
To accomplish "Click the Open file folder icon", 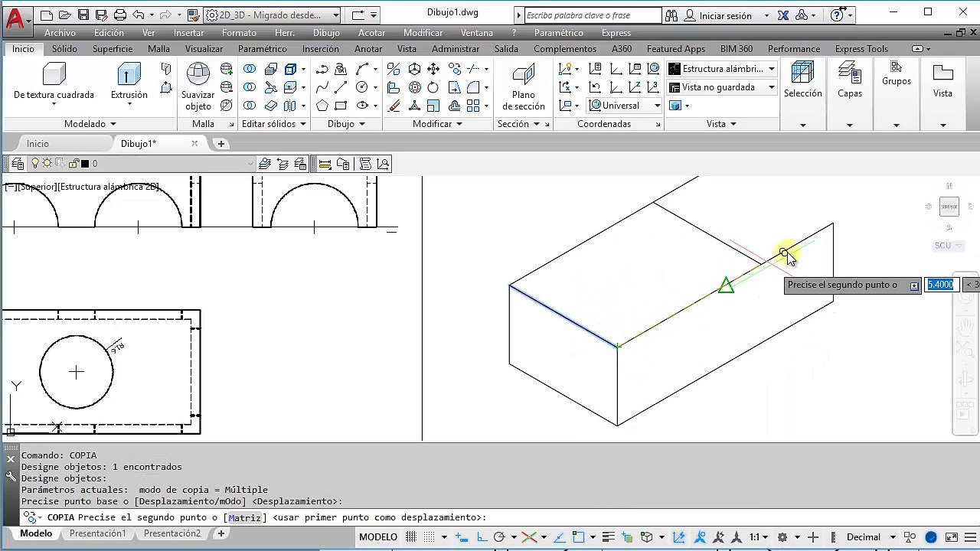I will pos(65,15).
